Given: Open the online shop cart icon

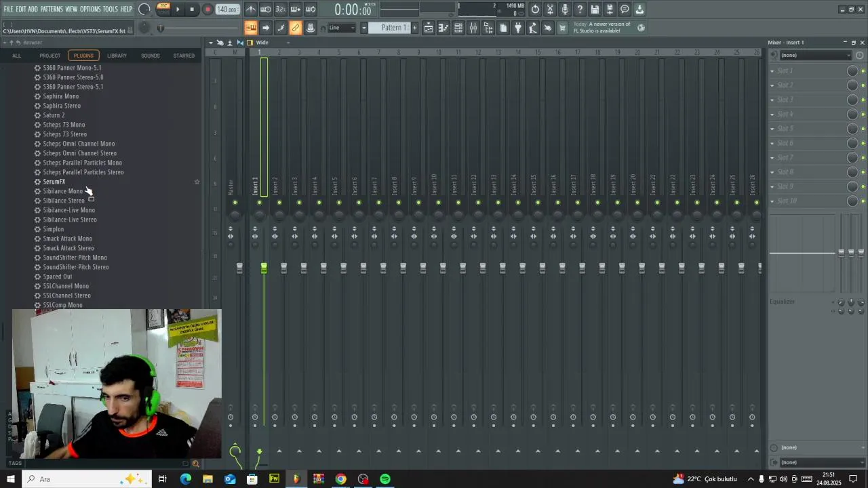Looking at the screenshot, I should (x=562, y=28).
